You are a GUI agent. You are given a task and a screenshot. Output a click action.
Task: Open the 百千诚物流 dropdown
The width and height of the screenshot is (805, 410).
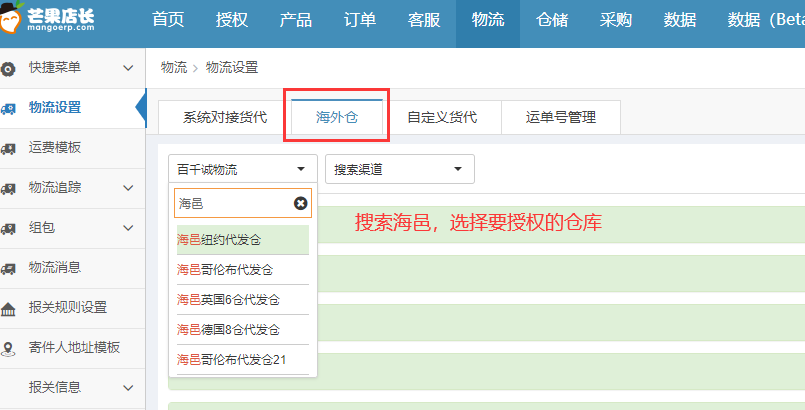pyautogui.click(x=243, y=169)
